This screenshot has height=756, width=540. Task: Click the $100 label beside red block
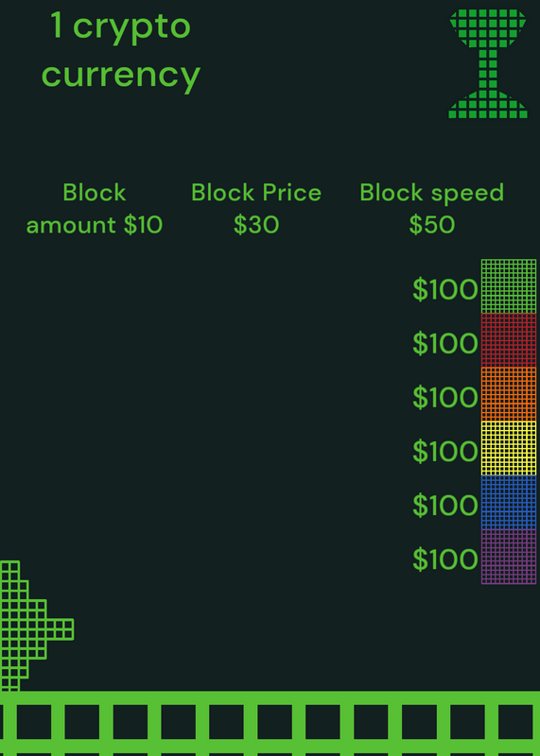tap(444, 344)
